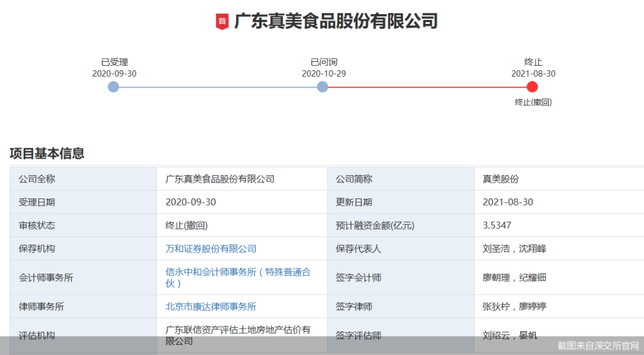Viewport: 644px width, 355px height.
Task: Click the red 首 badge icon beside the title
Action: [x=222, y=21]
